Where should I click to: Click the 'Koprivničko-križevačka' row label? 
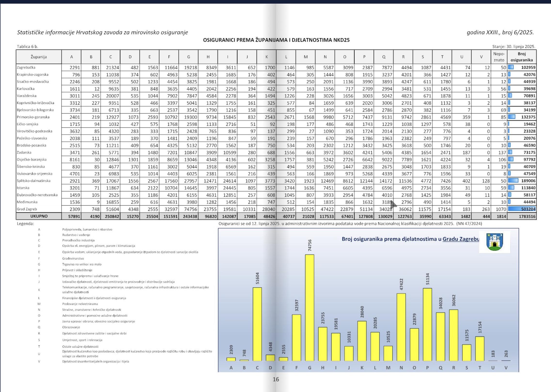tap(35, 103)
